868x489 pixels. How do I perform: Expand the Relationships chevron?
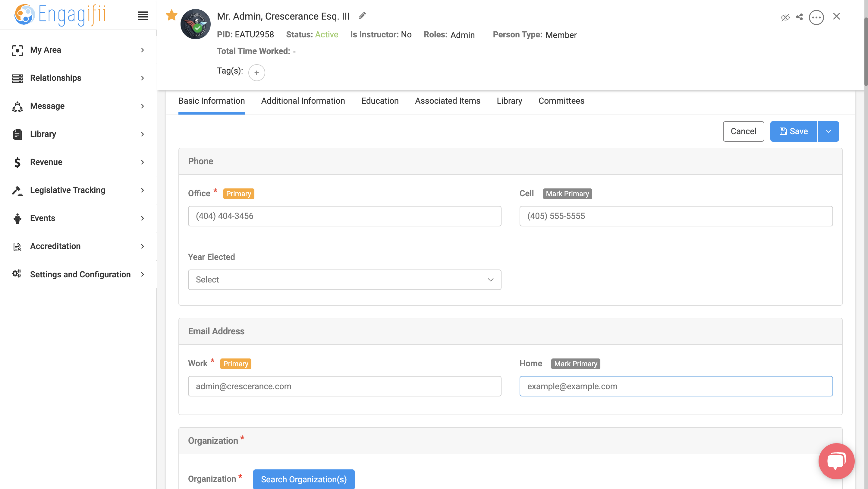point(143,78)
